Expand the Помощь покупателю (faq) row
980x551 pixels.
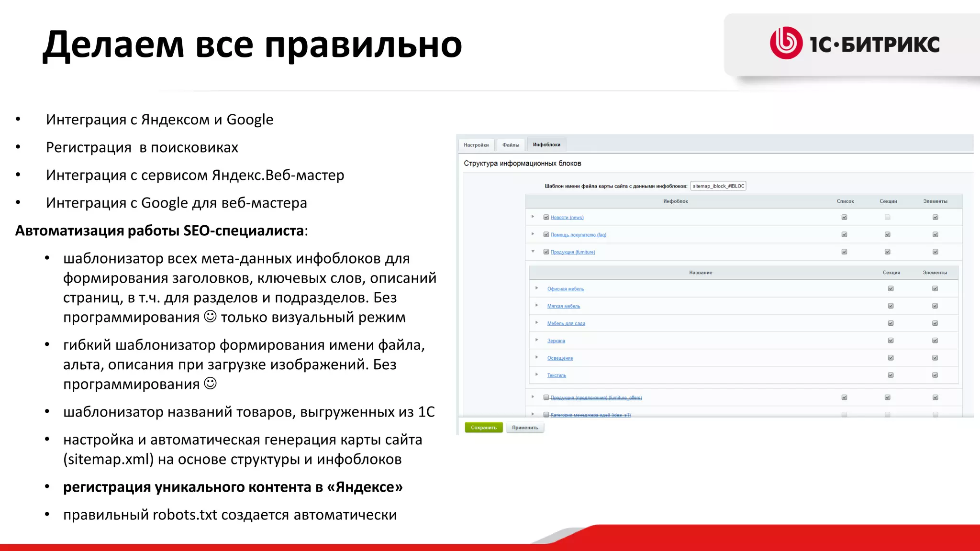point(533,234)
